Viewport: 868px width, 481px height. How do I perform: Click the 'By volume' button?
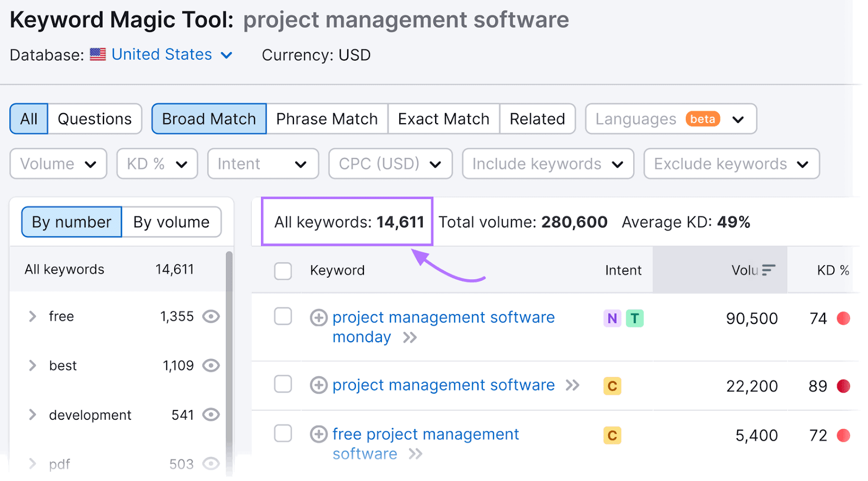[x=171, y=222]
